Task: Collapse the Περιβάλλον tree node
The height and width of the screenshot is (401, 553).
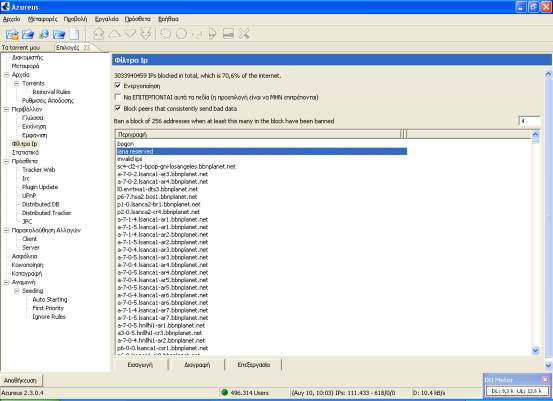Action: click(x=6, y=109)
